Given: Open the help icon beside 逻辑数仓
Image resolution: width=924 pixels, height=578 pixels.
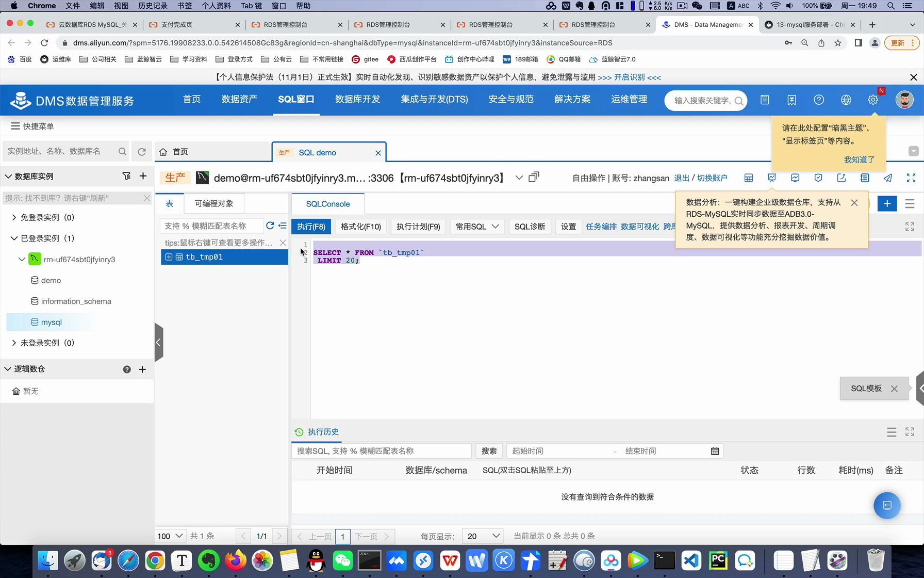Looking at the screenshot, I should 127,370.
